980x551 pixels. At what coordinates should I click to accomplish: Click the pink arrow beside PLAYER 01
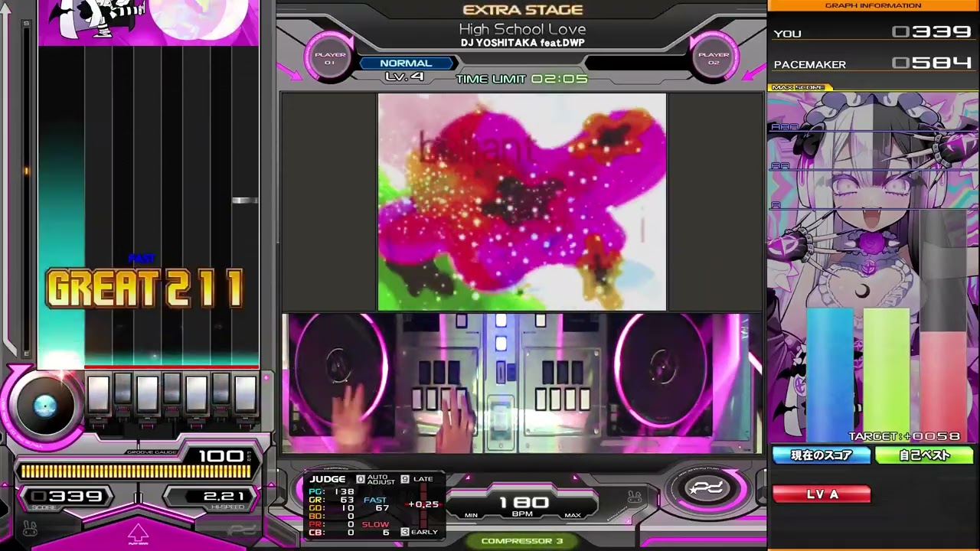[x=290, y=71]
